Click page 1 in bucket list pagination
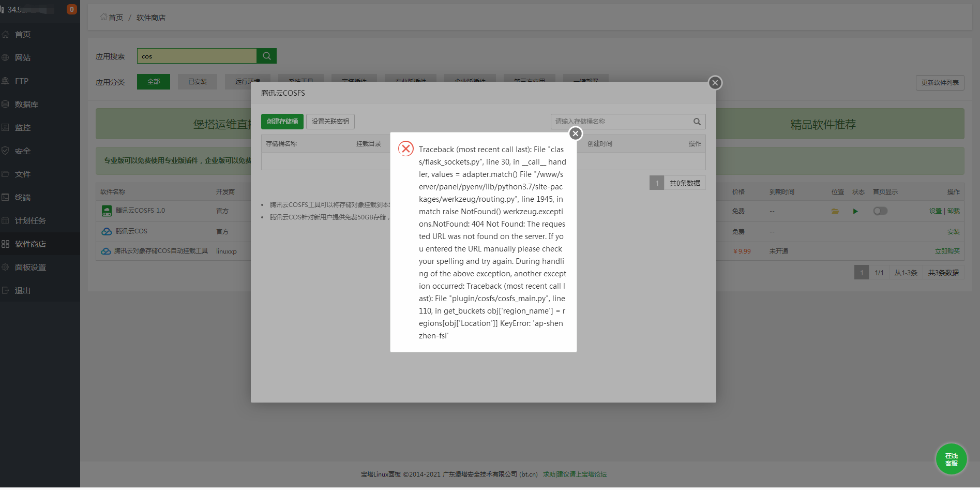 (x=657, y=183)
